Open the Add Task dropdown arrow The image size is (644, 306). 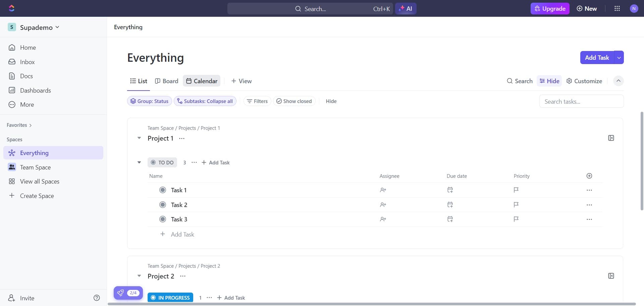coord(619,57)
